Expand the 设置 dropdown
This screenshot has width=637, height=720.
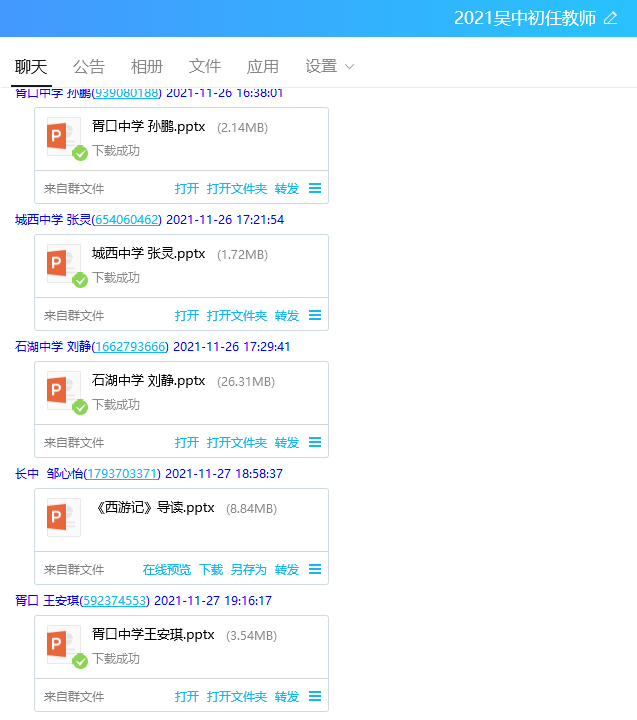click(329, 67)
